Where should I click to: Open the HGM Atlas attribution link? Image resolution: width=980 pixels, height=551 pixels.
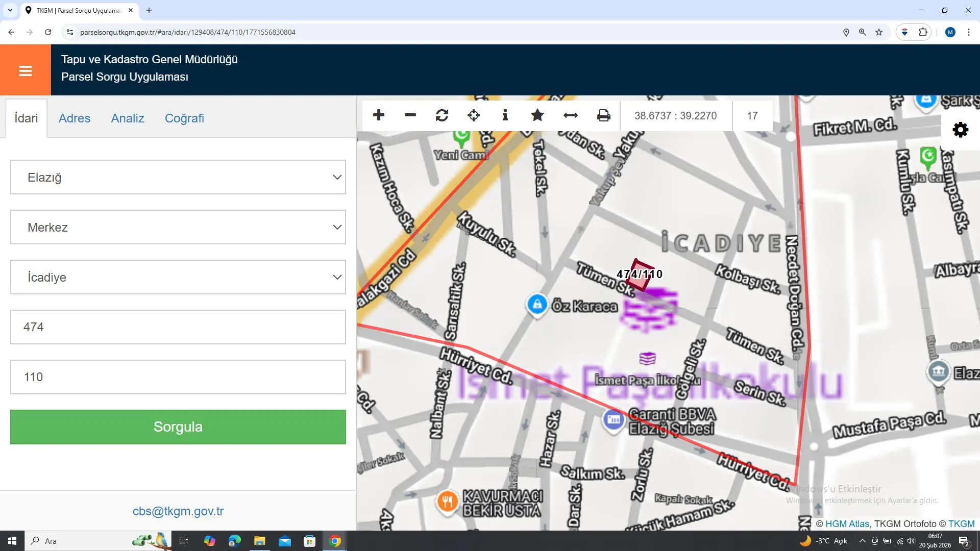pos(847,524)
